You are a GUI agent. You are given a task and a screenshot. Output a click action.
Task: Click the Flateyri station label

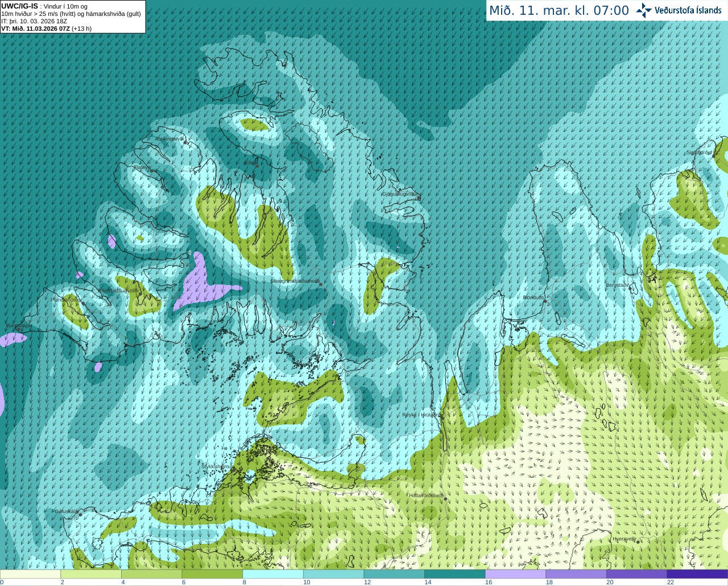coord(142,167)
